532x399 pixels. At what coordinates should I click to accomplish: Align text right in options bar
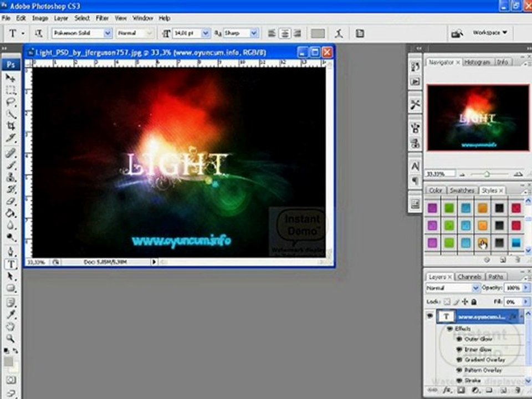pos(298,33)
